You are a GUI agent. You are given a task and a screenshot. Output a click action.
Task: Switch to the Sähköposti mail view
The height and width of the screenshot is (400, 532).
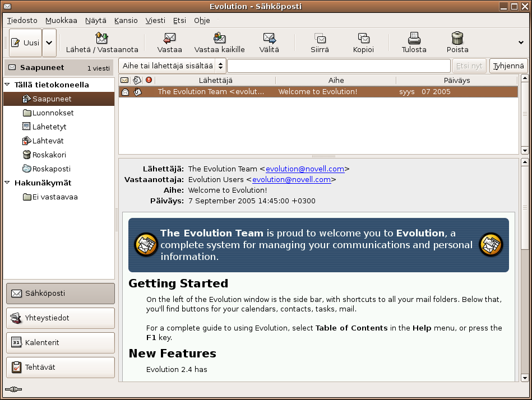coord(61,293)
